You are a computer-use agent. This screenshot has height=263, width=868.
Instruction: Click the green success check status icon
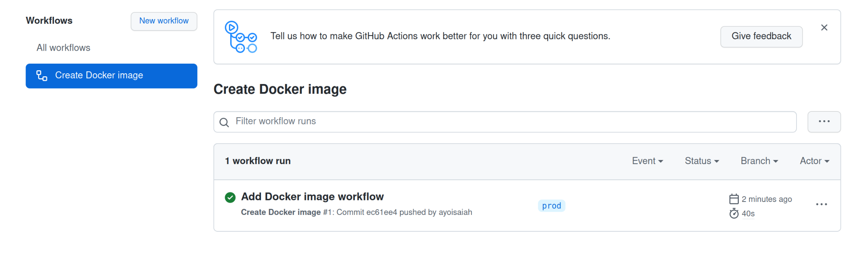(230, 197)
